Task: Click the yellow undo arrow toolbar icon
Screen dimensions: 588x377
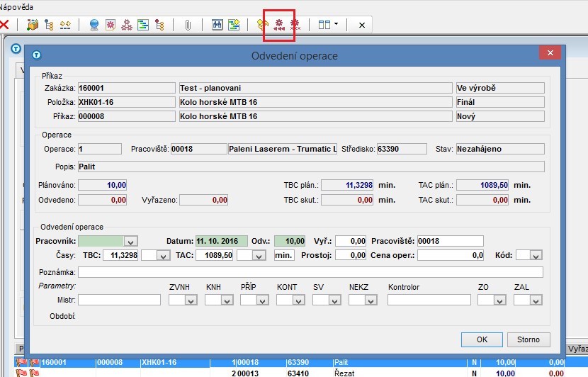Action: pos(263,25)
